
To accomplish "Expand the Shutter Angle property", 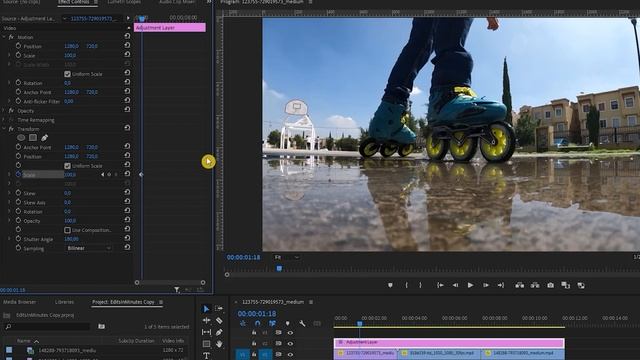I will point(9,239).
